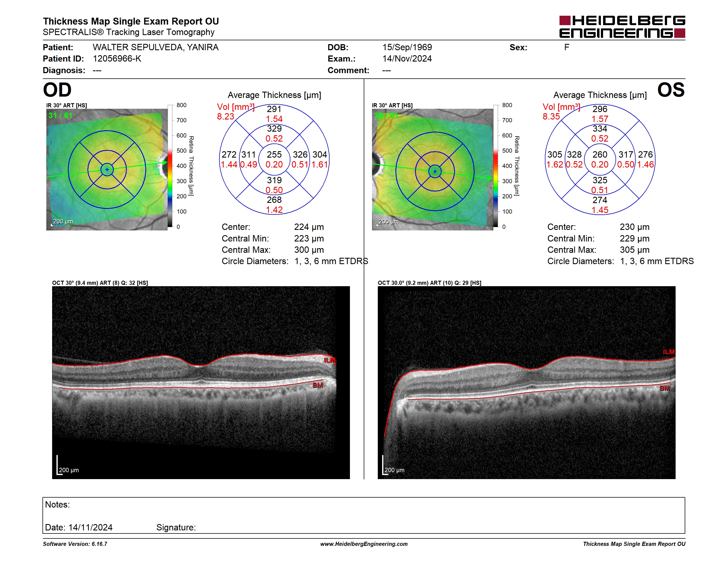The height and width of the screenshot is (563, 728).
Task: Click the OD center subfield value 255
Action: click(x=274, y=155)
